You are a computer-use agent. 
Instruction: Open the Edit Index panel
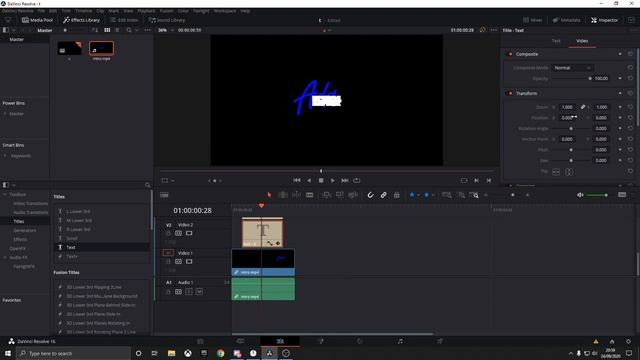(x=124, y=20)
